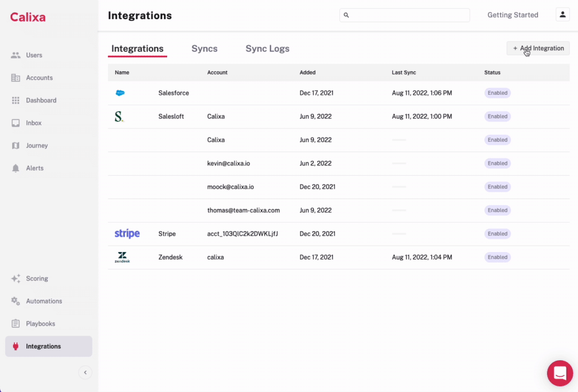578x392 pixels.
Task: Open Users in the sidebar
Action: (x=49, y=56)
